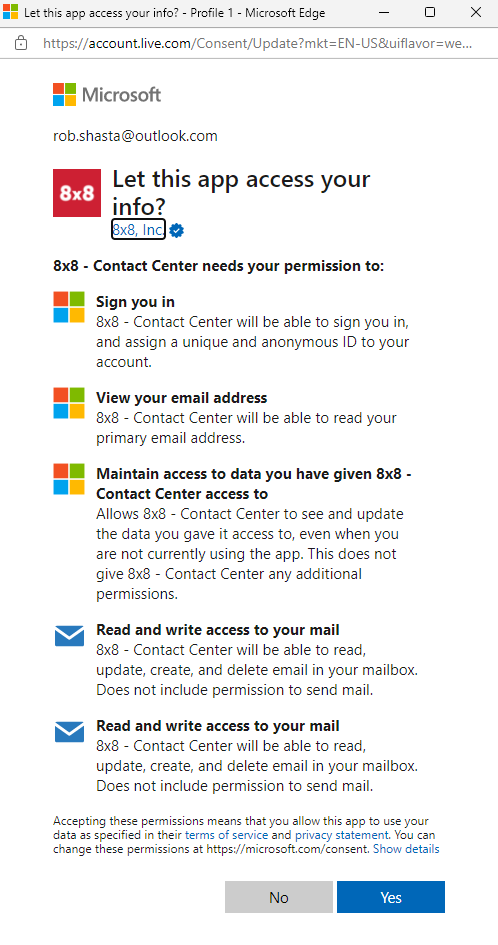
Task: Click the lock icon in address bar
Action: (21, 43)
